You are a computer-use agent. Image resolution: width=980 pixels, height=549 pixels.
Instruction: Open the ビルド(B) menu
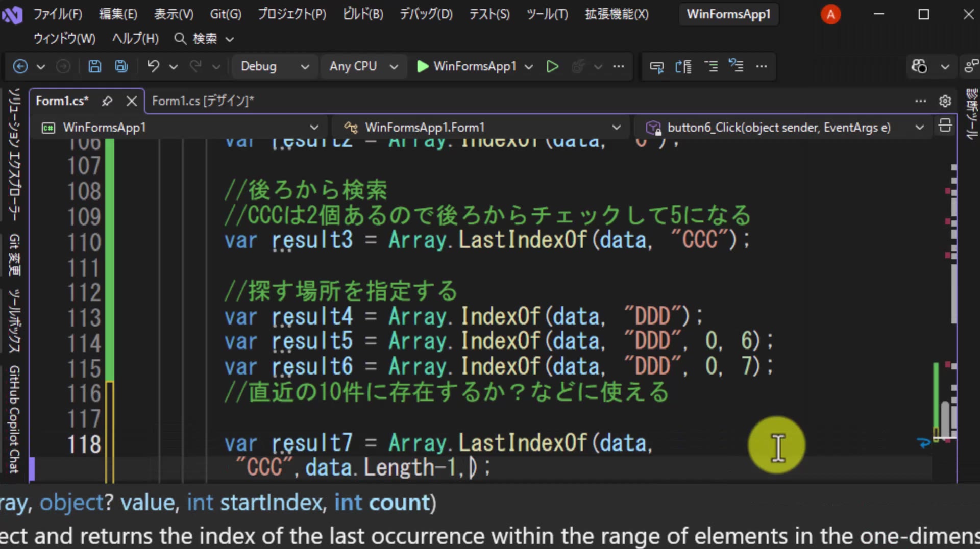pos(363,14)
